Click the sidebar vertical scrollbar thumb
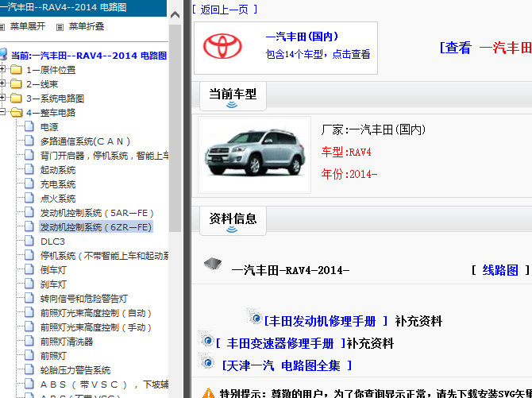The height and width of the screenshot is (398, 532). pos(175,129)
